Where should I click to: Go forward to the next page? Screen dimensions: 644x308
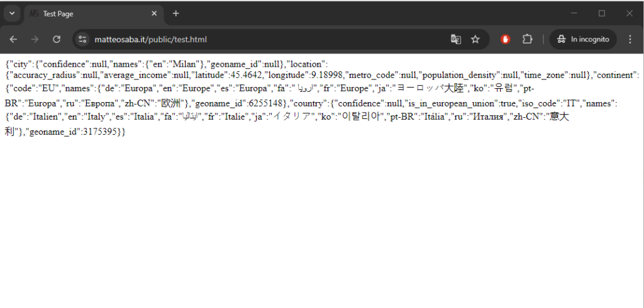(35, 40)
